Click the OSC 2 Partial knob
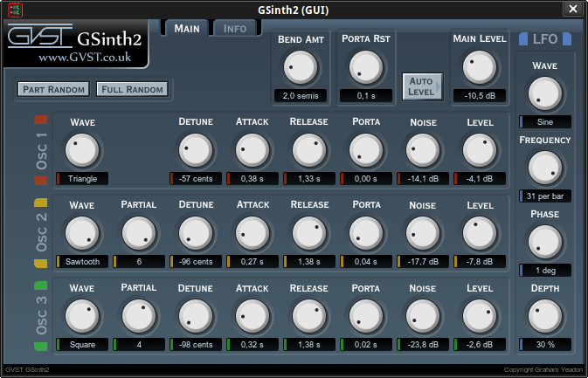Image resolution: width=588 pixels, height=378 pixels. pos(139,233)
